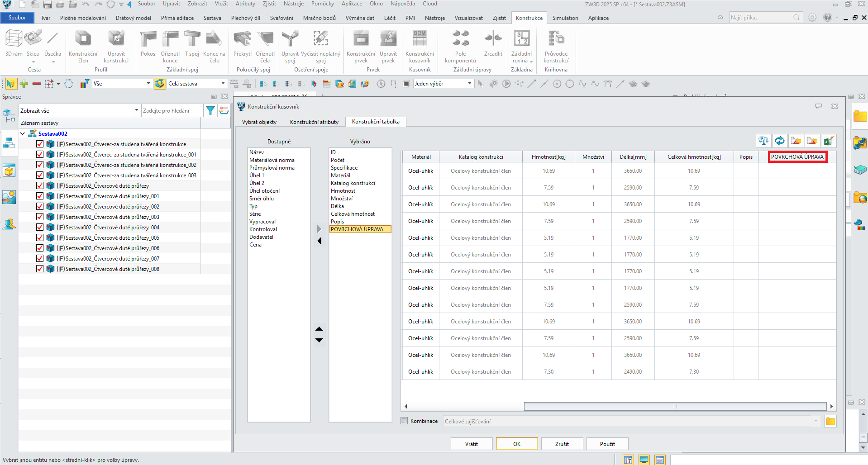Click the Pole komponentů pattern tool
The image size is (868, 465).
[460, 47]
